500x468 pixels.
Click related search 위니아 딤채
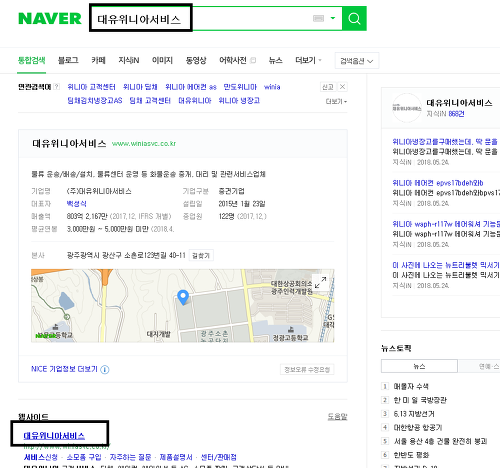[140, 87]
